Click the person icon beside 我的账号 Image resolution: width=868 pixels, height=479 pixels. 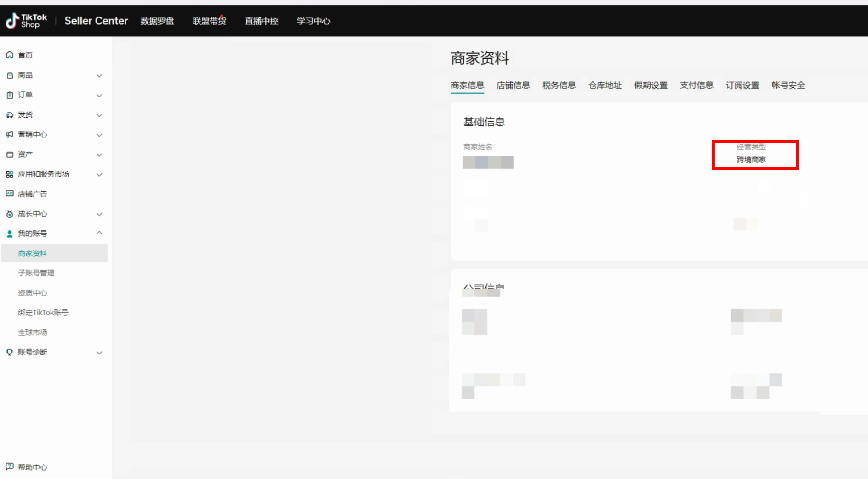tap(10, 234)
